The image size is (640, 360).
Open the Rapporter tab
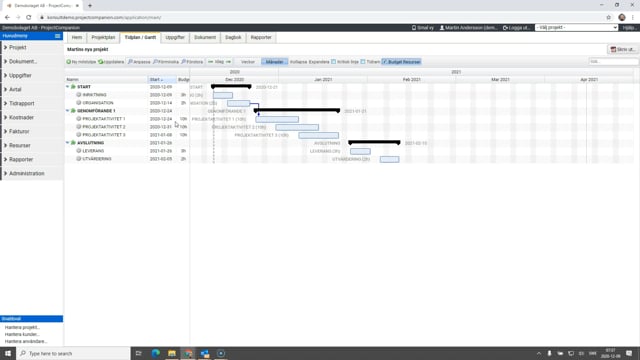[x=261, y=38]
